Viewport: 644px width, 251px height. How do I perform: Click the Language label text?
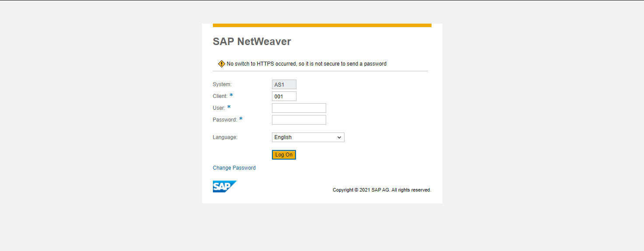(x=225, y=137)
